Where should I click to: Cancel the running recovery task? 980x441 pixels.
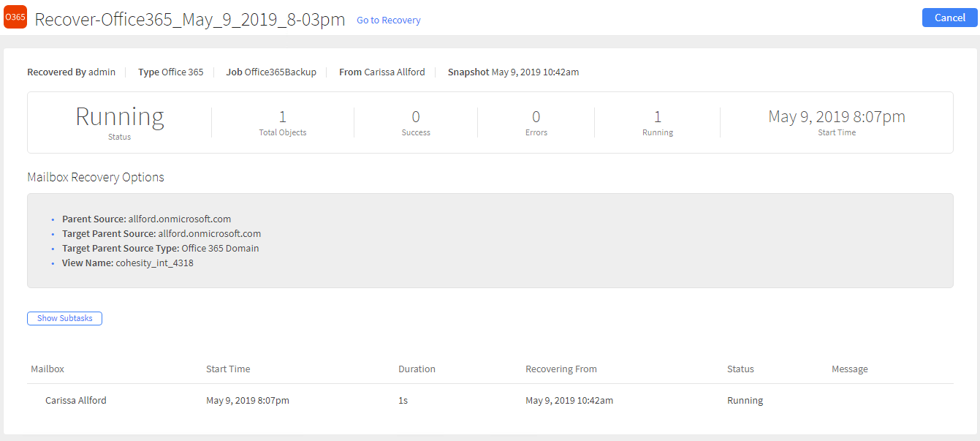(950, 18)
